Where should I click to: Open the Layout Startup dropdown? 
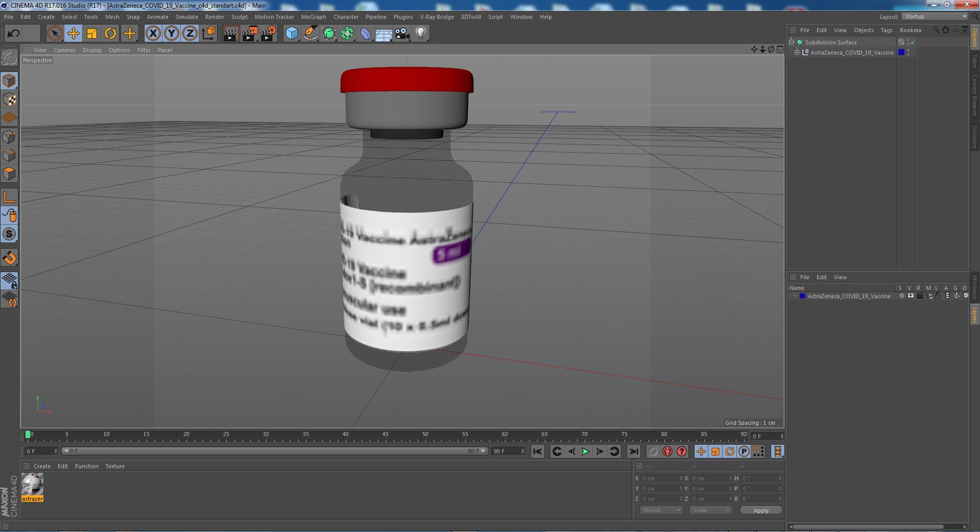935,17
